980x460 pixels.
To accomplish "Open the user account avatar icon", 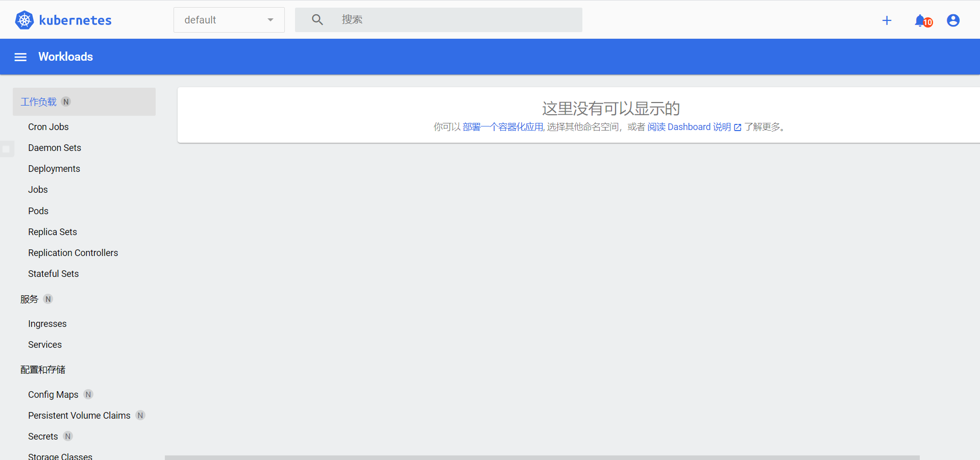I will point(953,20).
